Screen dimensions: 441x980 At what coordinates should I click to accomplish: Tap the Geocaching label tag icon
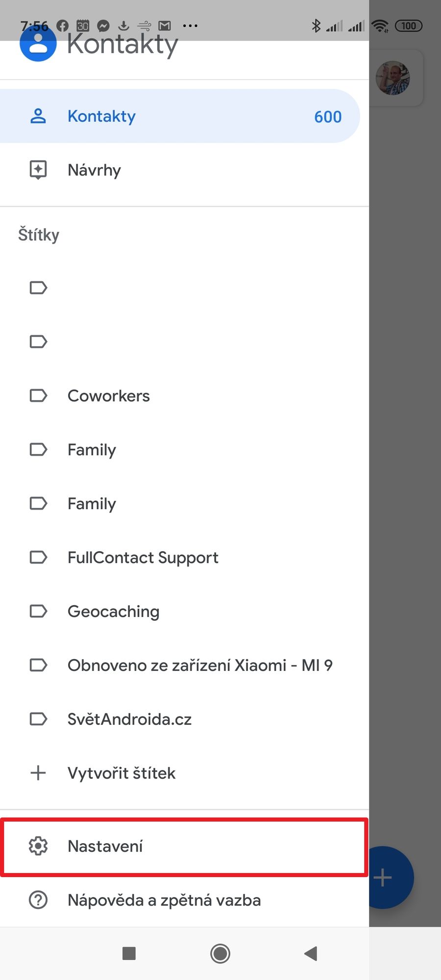coord(38,611)
